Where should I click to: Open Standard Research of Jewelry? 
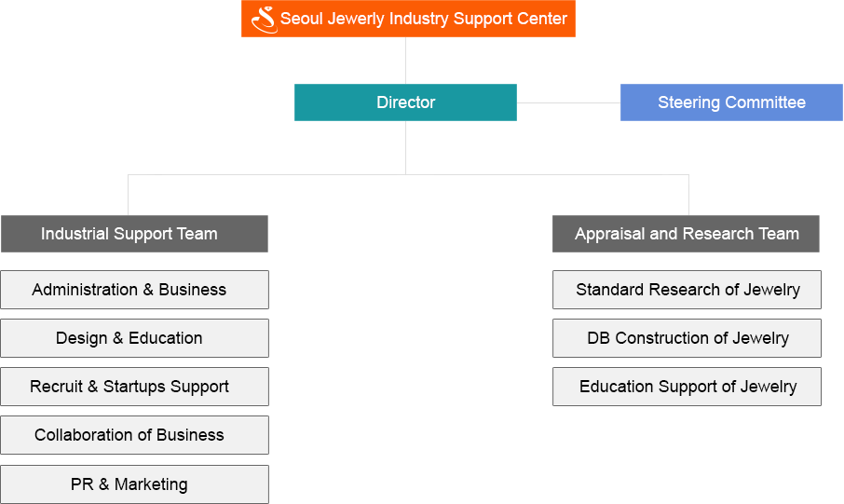pyautogui.click(x=687, y=290)
